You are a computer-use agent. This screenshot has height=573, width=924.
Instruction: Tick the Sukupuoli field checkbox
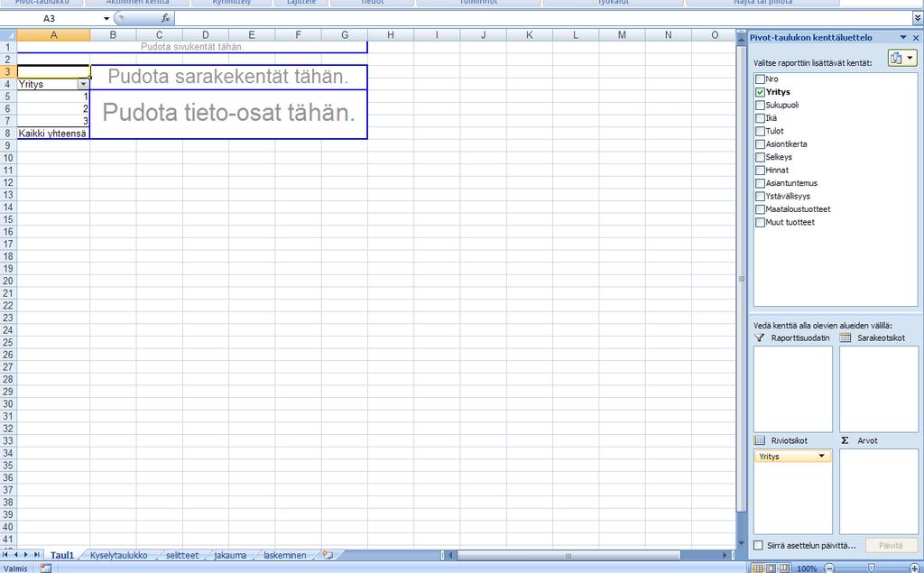pos(760,105)
